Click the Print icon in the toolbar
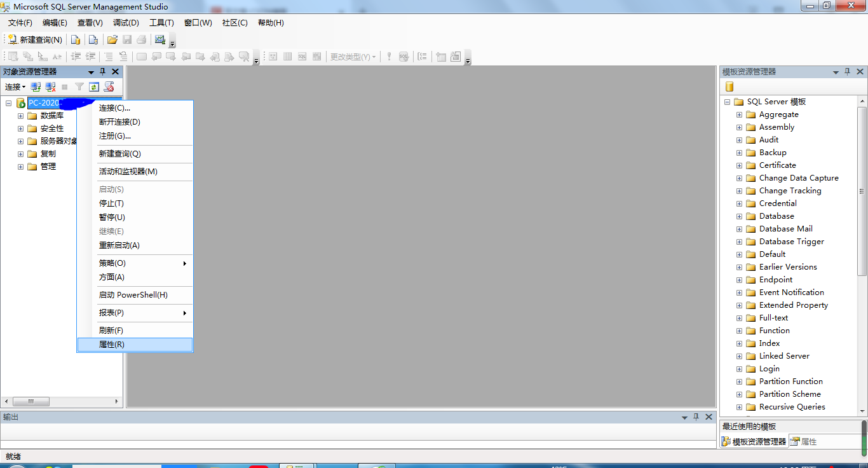Image resolution: width=868 pixels, height=468 pixels. point(141,39)
